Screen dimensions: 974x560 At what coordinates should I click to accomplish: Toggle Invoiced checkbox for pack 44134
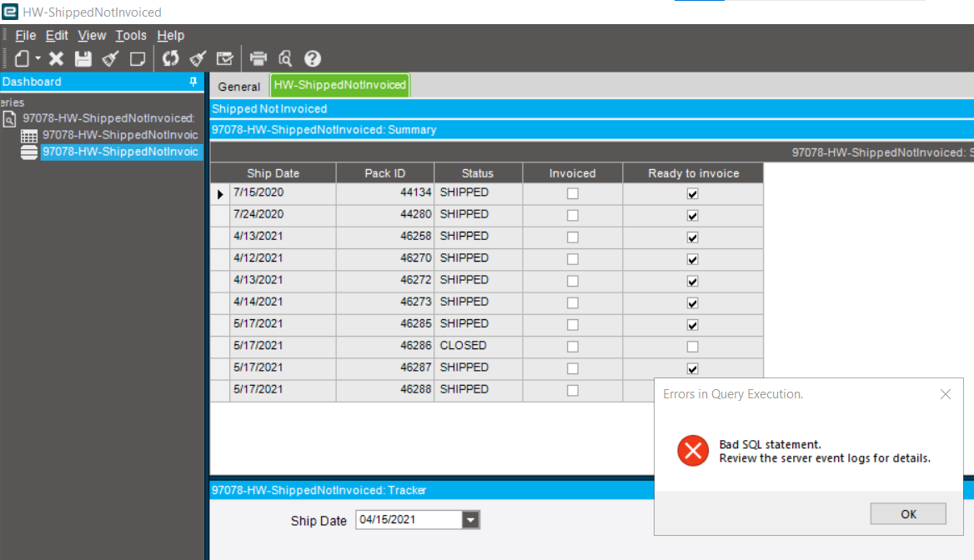tap(573, 193)
